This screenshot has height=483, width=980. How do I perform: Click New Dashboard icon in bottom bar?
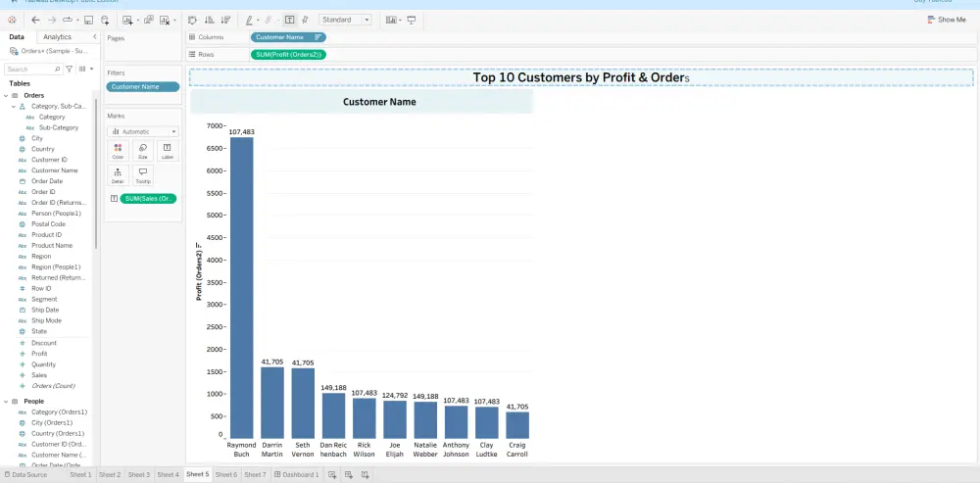click(349, 475)
